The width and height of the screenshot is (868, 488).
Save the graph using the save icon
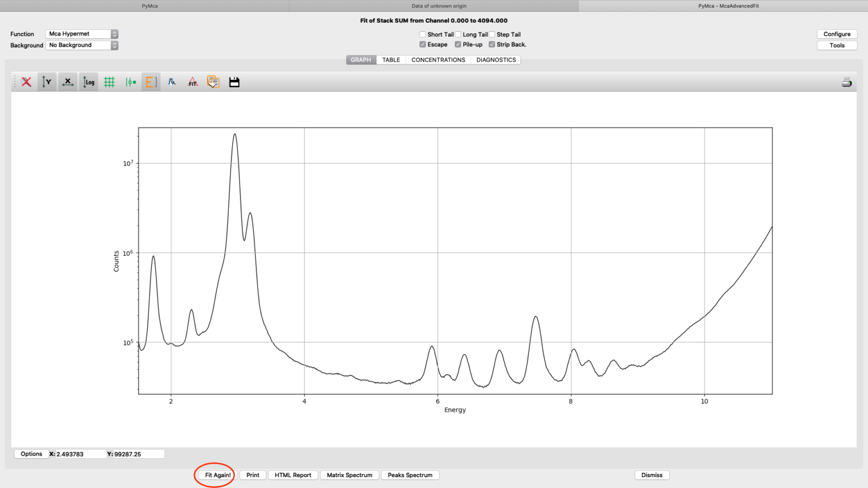(x=234, y=81)
